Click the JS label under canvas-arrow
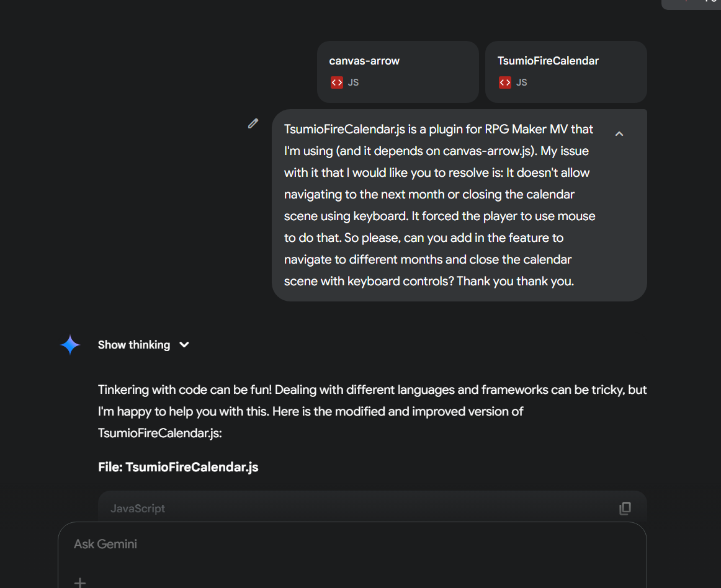Viewport: 721px width, 588px height. coord(353,82)
